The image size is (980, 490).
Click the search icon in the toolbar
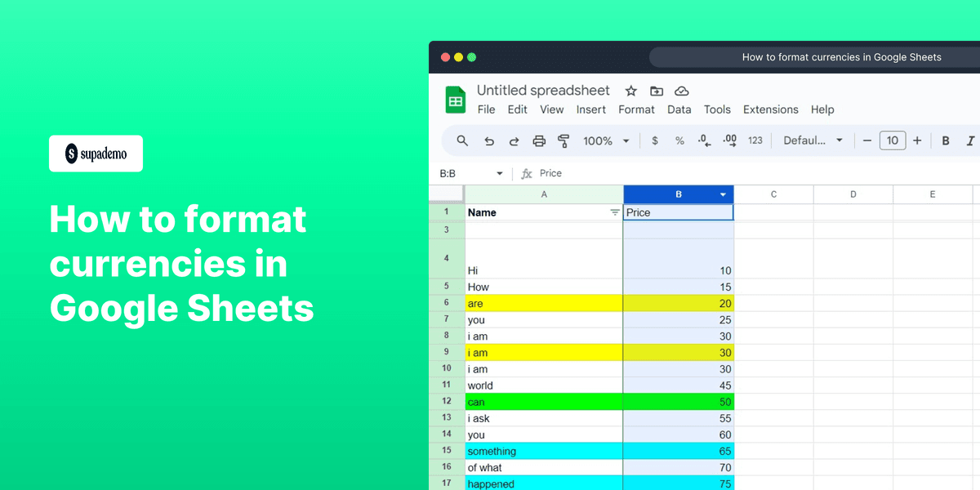pyautogui.click(x=462, y=140)
